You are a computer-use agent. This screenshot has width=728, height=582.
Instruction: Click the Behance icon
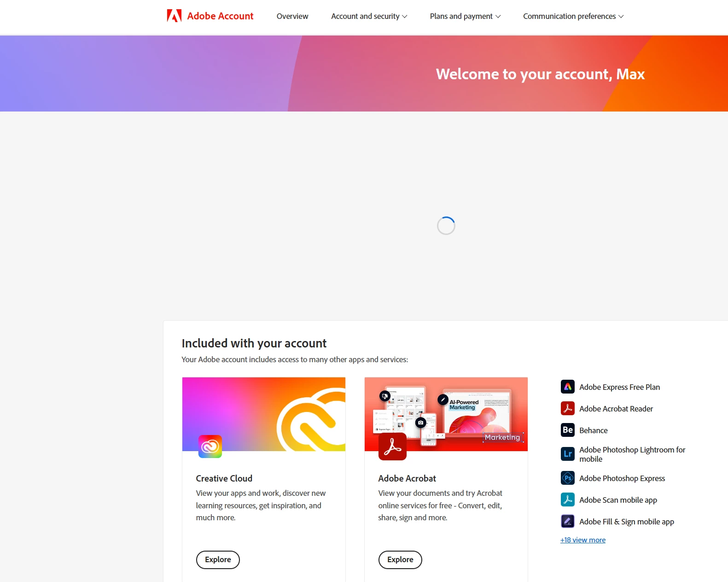pos(567,430)
